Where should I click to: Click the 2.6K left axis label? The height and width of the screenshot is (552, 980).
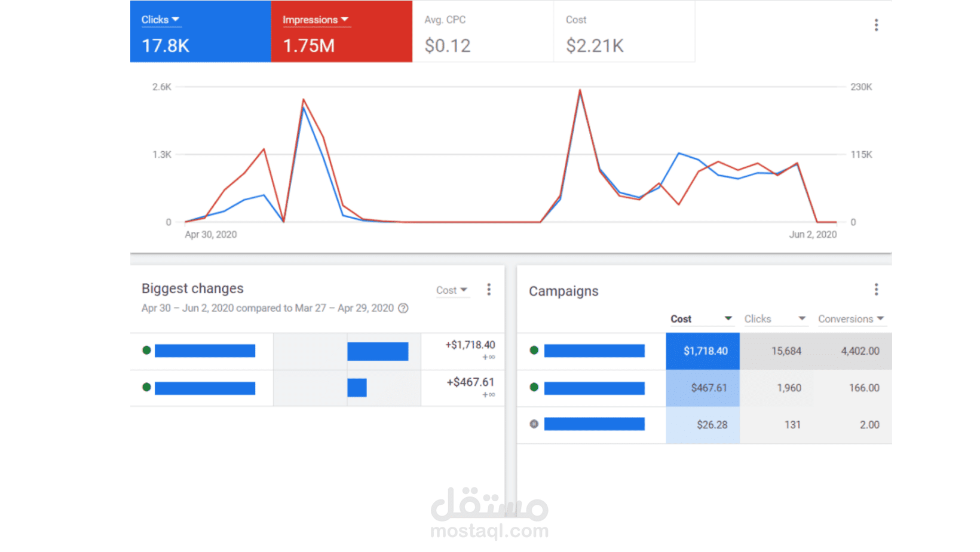click(162, 87)
